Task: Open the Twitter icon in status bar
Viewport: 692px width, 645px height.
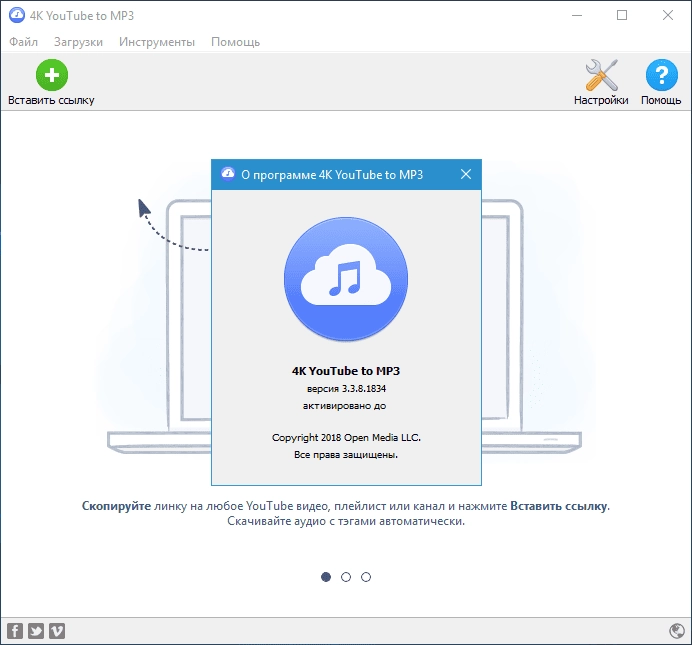Action: [36, 631]
